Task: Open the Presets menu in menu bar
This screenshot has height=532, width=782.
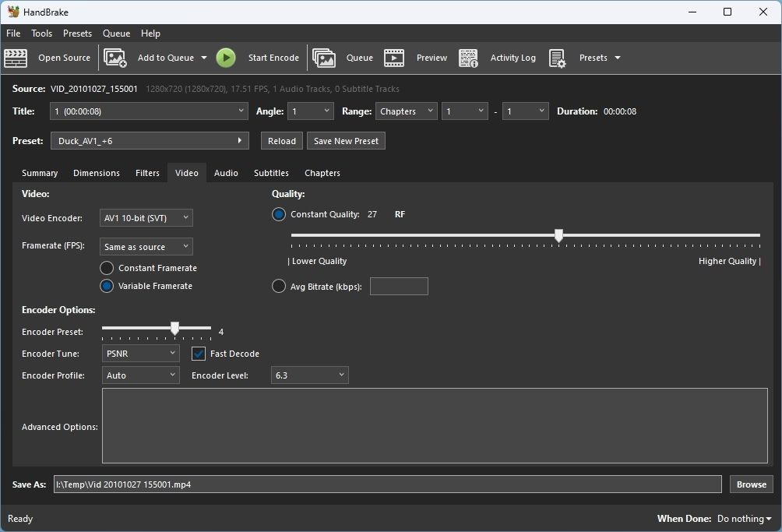Action: 77,33
